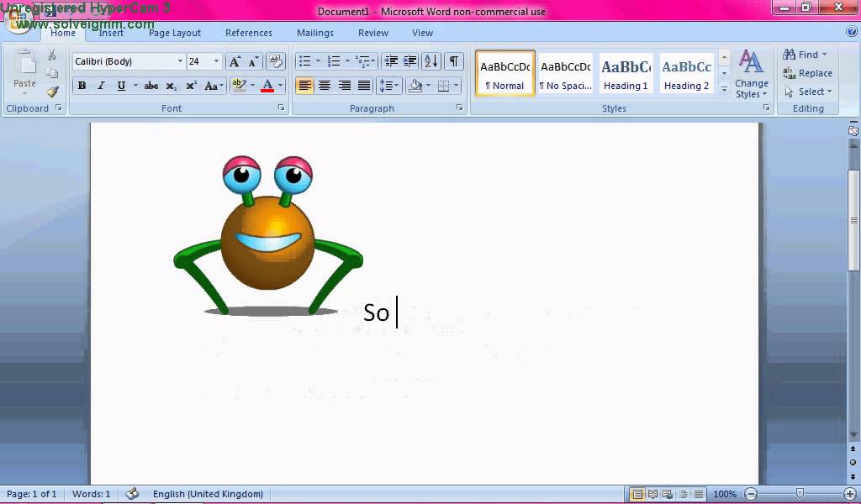Open the multilevel list menu
Image resolution: width=861 pixels, height=504 pixels.
[365, 61]
